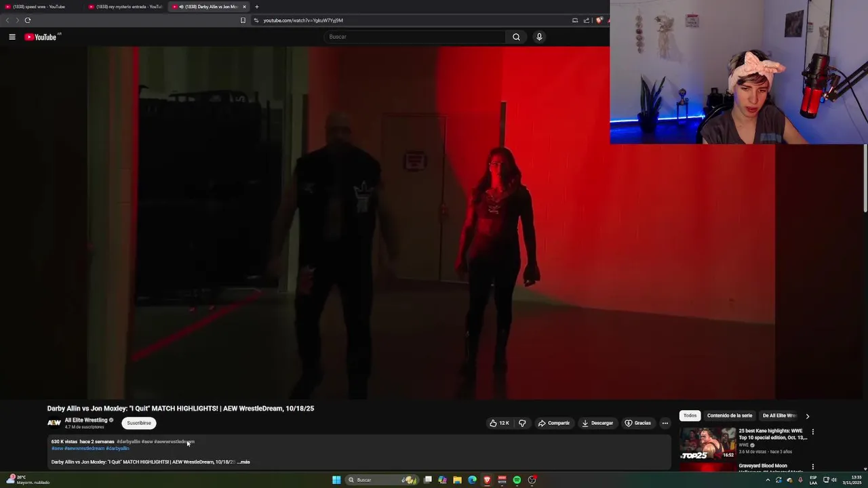This screenshot has height=488, width=868.
Task: Open Spotify from the taskbar
Action: pyautogui.click(x=517, y=480)
